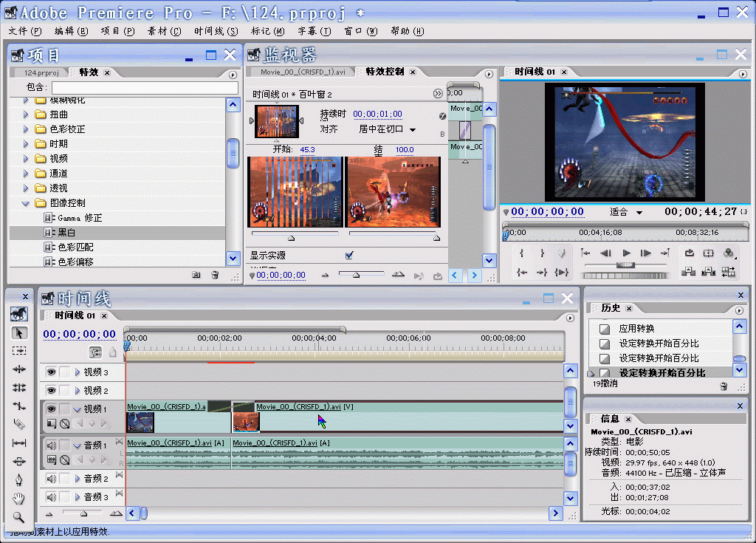Step back one frame in monitor
The width and height of the screenshot is (756, 543).
point(605,253)
